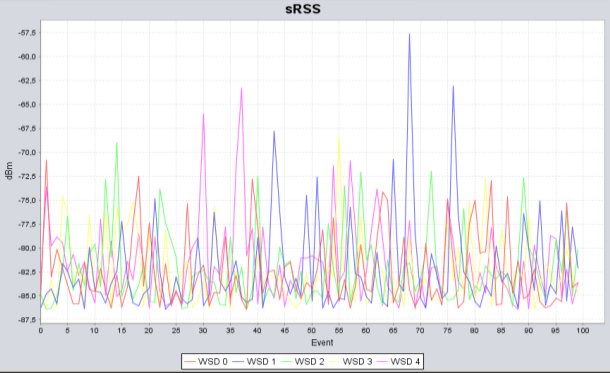The height and width of the screenshot is (373, 610).
Task: Click the green peak near event 14
Action: [117, 143]
